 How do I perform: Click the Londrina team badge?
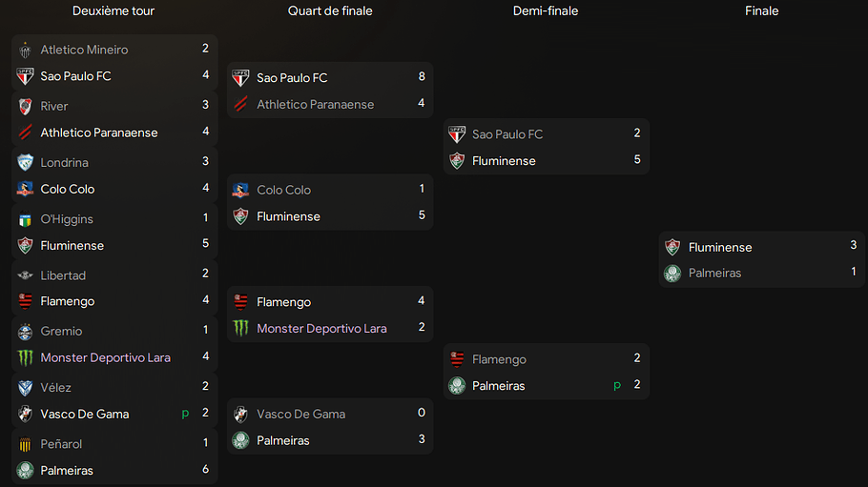click(25, 163)
